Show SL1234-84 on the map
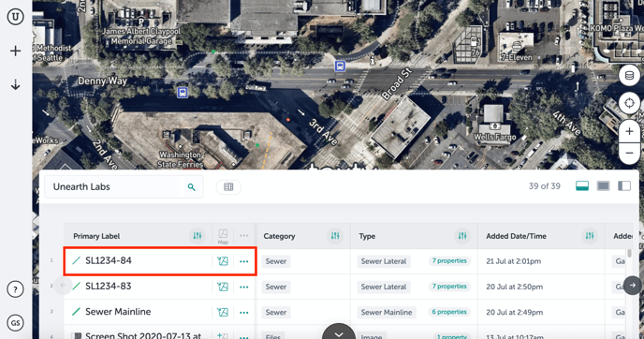644x339 pixels. [x=223, y=261]
